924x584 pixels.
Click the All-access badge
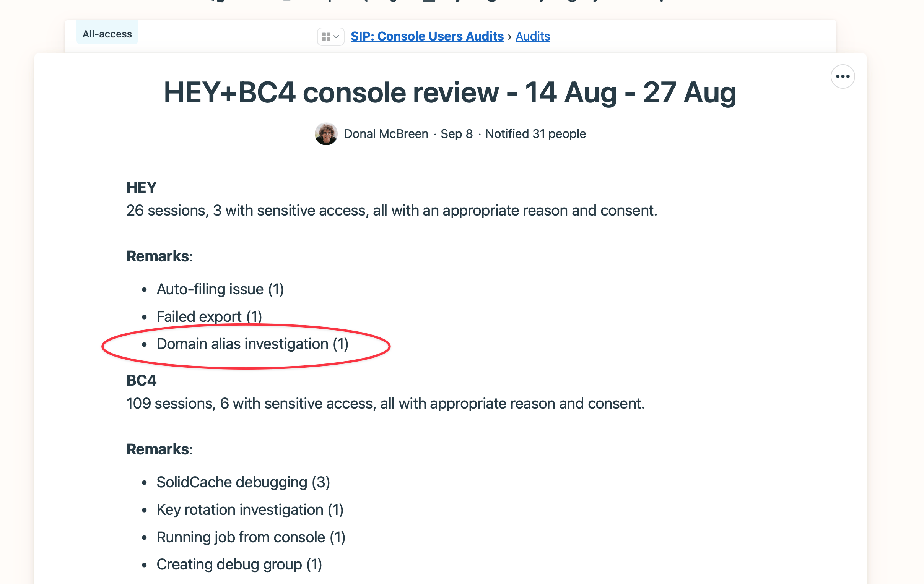click(x=107, y=34)
